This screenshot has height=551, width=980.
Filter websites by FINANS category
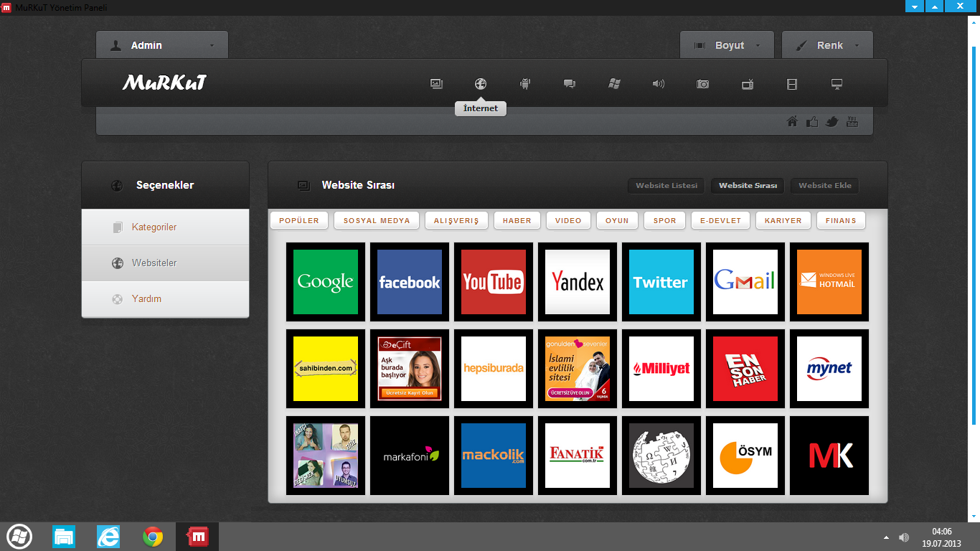841,220
